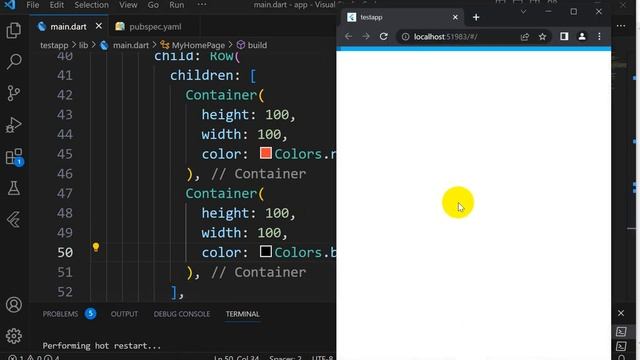The width and height of the screenshot is (640, 360).
Task: Open the Edit menu
Action: [x=56, y=5]
